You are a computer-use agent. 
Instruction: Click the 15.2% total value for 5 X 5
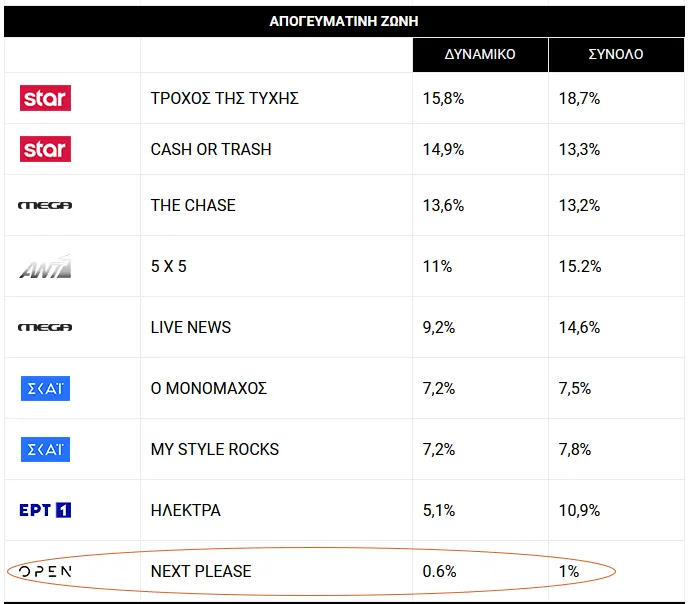click(580, 266)
